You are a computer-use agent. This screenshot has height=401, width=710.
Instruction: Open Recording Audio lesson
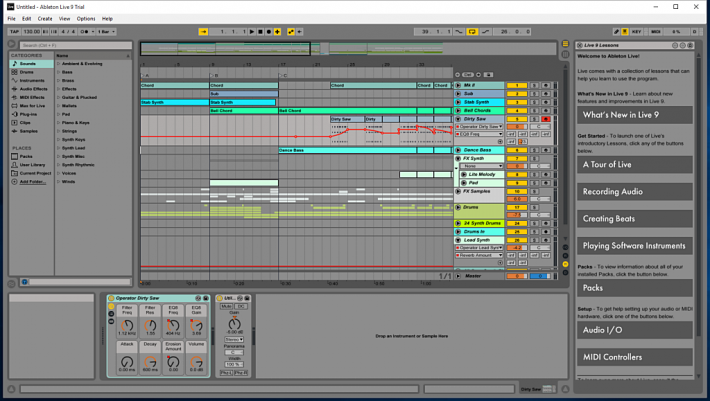click(x=635, y=192)
